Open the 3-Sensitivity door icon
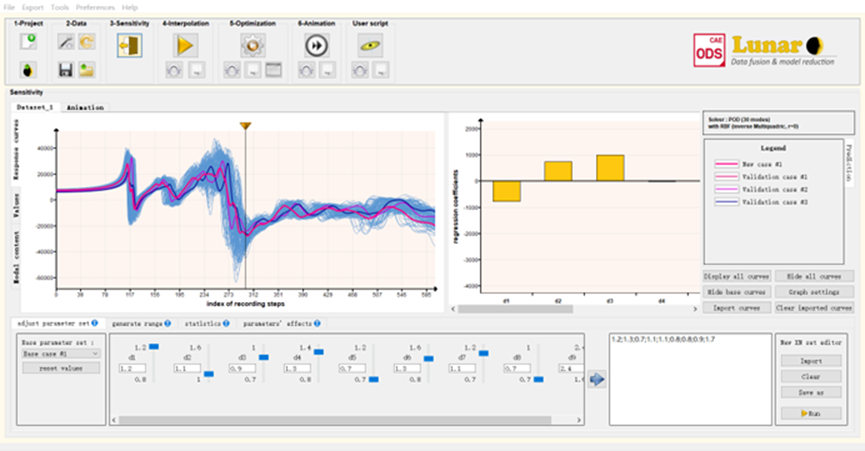The width and height of the screenshot is (865, 451). pos(130,45)
